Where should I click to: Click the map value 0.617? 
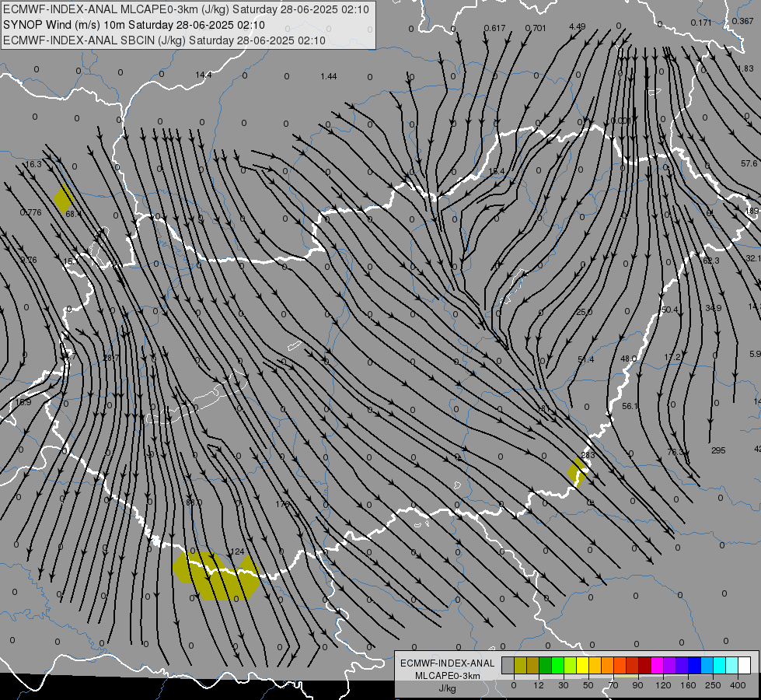point(494,28)
